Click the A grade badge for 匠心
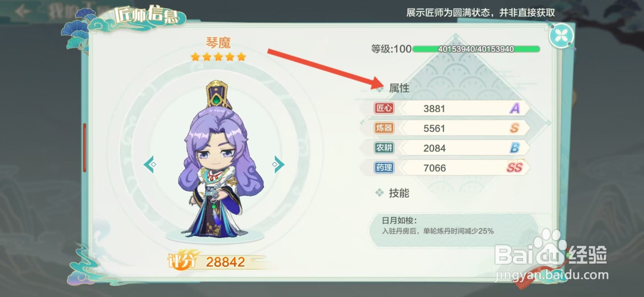The image size is (644, 297). click(514, 108)
